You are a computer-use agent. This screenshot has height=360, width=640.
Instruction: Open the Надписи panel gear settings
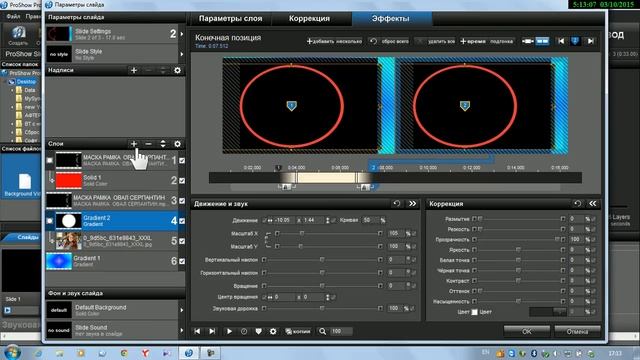point(177,70)
